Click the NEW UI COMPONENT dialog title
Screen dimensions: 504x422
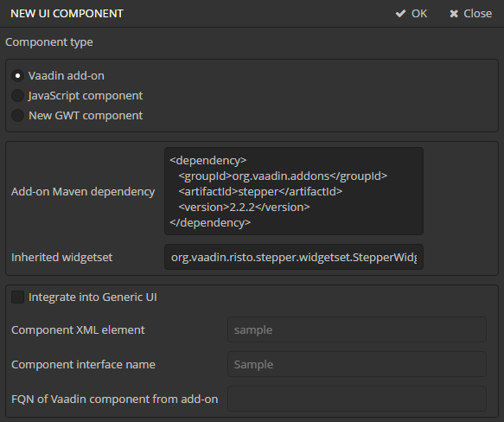(x=67, y=14)
